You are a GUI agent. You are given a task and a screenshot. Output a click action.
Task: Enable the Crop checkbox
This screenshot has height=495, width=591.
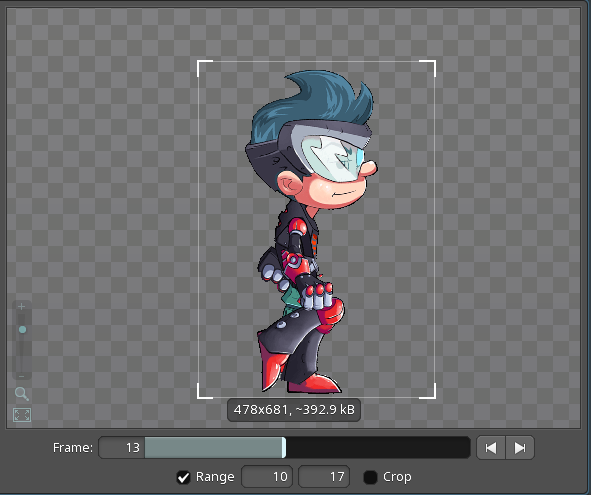coord(370,477)
